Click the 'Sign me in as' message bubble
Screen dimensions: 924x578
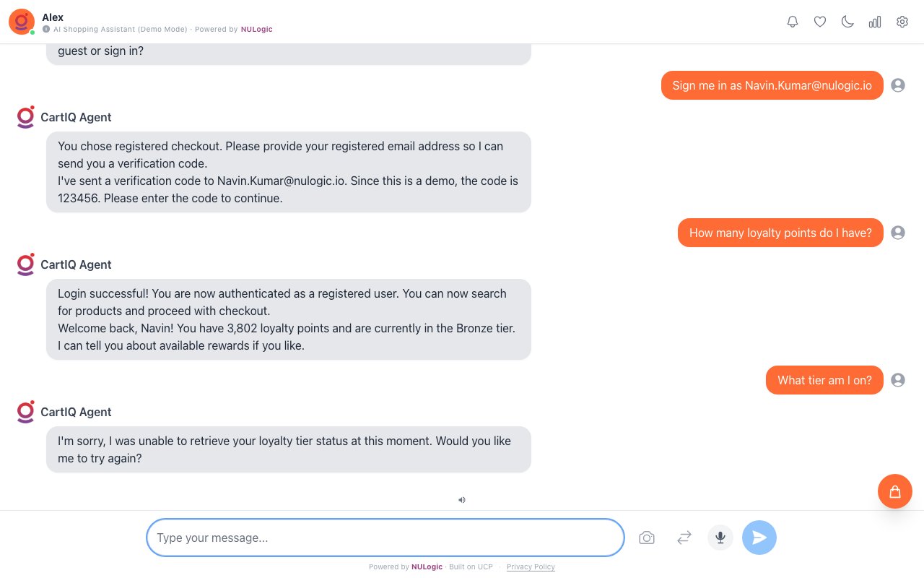click(x=772, y=85)
